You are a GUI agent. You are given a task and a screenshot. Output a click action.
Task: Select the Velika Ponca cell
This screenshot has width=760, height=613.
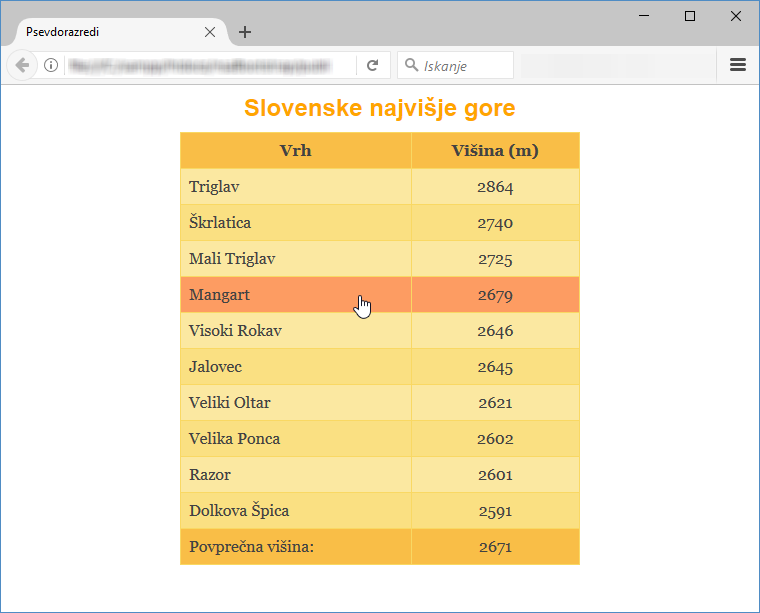(x=296, y=439)
